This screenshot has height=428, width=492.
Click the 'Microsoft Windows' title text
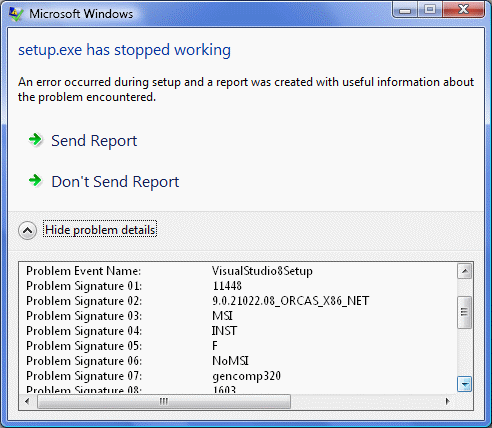(81, 14)
